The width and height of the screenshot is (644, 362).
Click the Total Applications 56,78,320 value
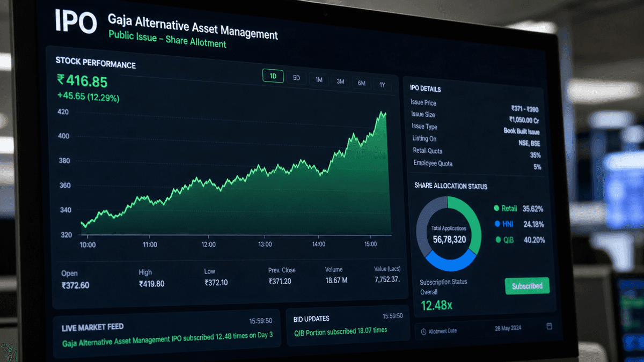(449, 239)
